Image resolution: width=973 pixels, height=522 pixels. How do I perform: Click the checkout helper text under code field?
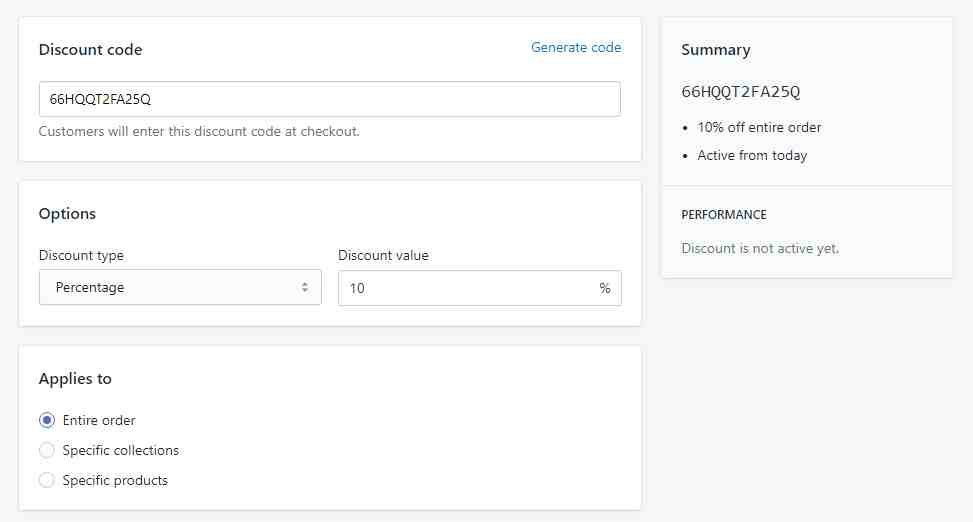click(x=199, y=131)
